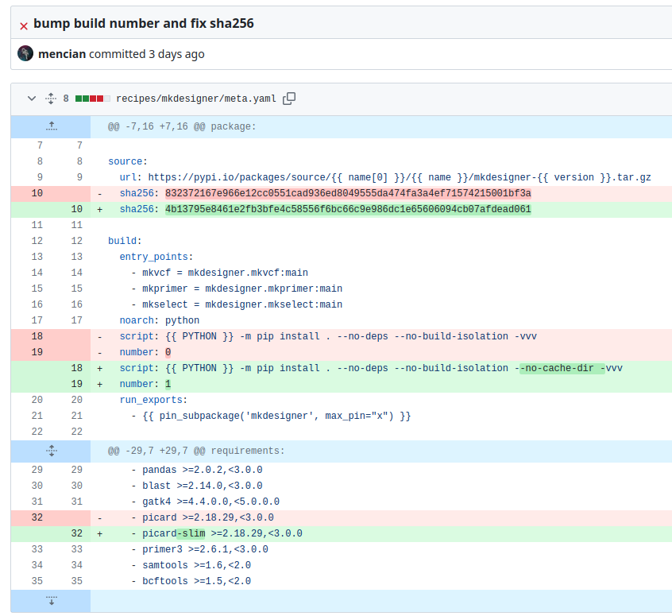Click hunk header '@@ -29,7 +29,7 @@ requirements:'

[196, 451]
